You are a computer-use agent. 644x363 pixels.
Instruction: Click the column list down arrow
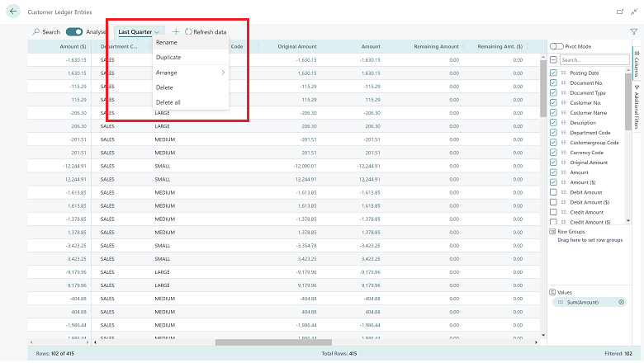pos(628,220)
